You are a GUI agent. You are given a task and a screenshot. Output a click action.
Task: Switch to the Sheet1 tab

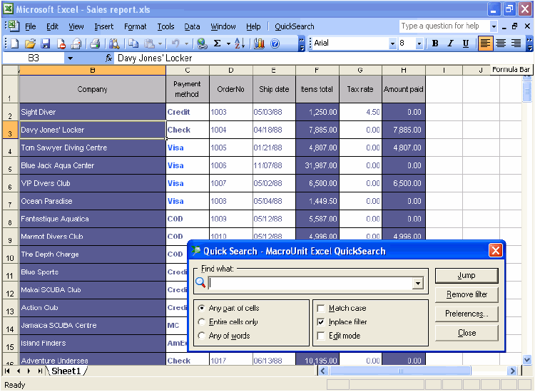pos(66,371)
